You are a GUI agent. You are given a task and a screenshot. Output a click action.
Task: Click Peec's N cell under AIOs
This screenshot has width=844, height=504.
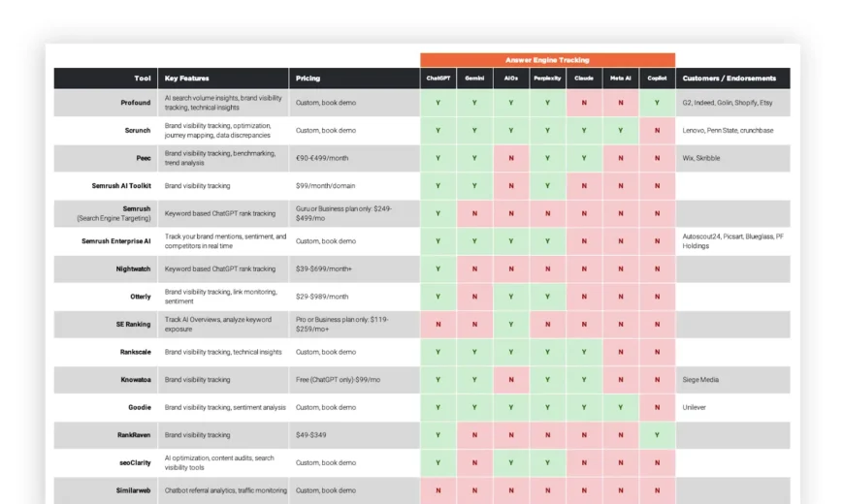[511, 158]
